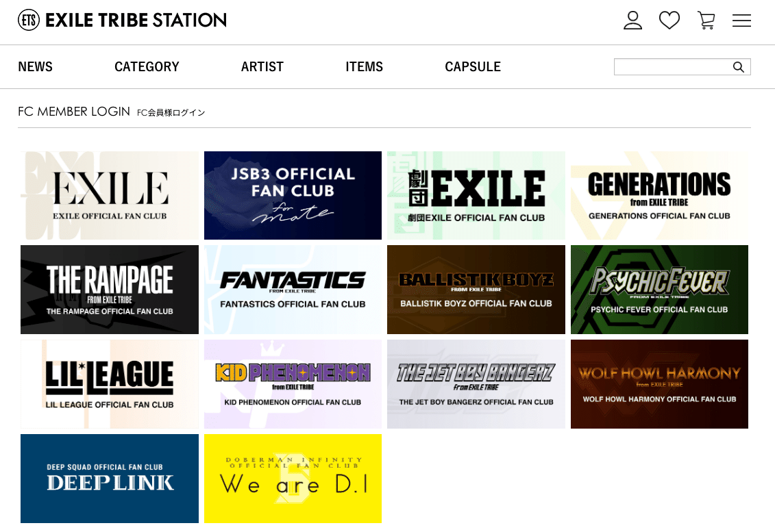775x532 pixels.
Task: Click the FC MEMBER LOGIN heading text
Action: tap(74, 112)
